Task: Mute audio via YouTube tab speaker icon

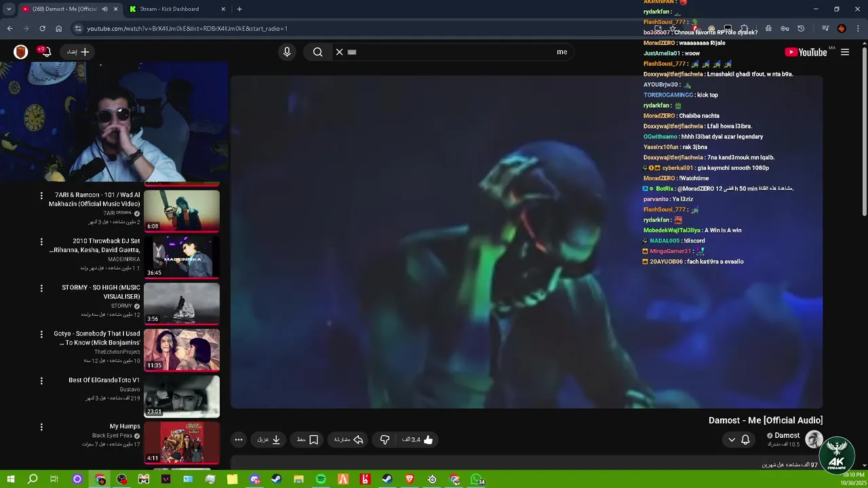Action: point(104,9)
